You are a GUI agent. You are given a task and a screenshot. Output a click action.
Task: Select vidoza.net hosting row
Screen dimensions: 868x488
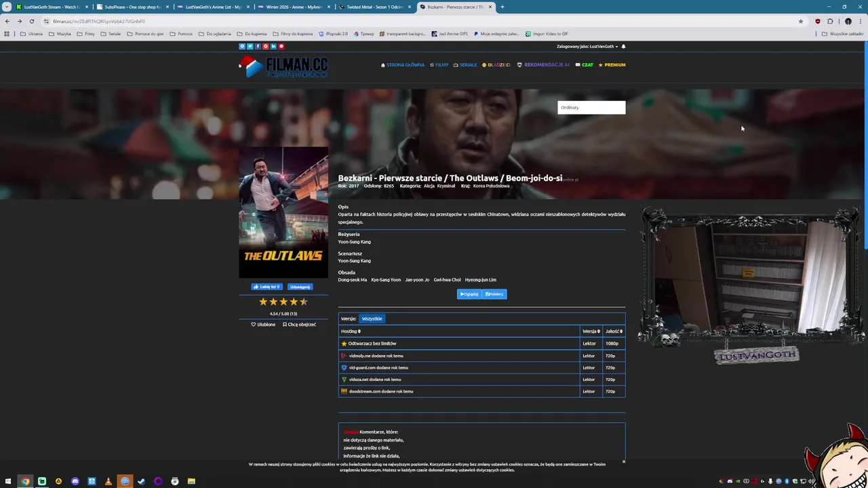click(x=481, y=380)
